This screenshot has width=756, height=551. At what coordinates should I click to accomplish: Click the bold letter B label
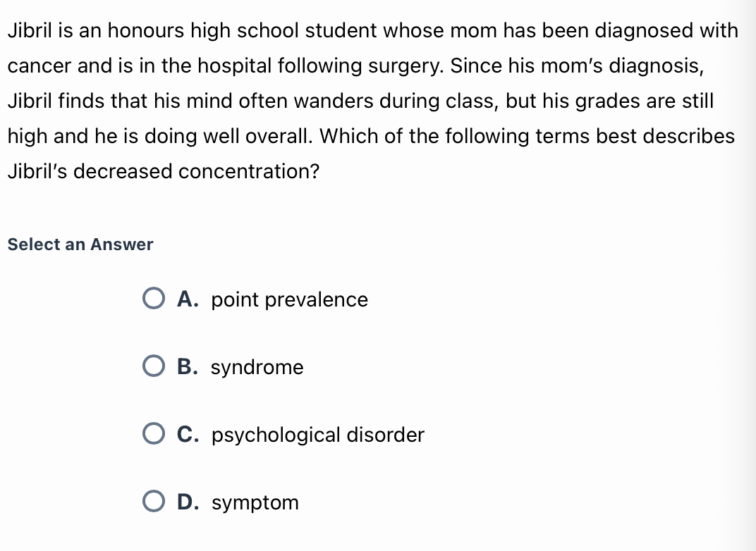(188, 366)
